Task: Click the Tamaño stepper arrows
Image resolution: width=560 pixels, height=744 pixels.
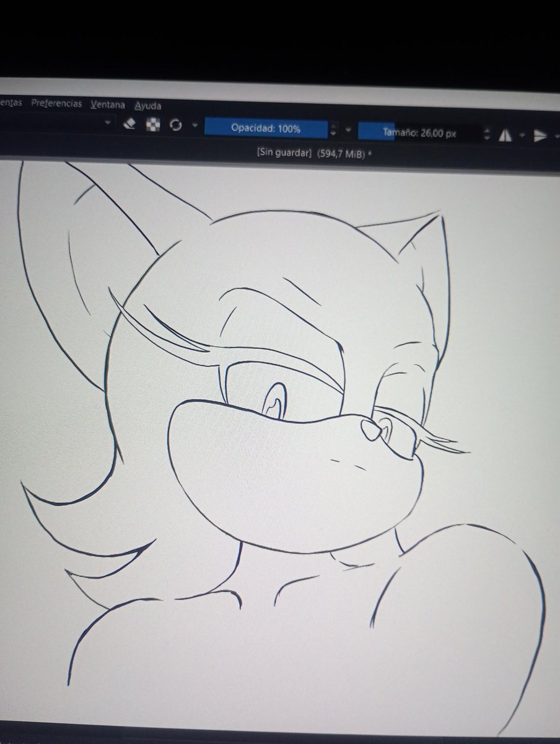Action: [x=486, y=134]
